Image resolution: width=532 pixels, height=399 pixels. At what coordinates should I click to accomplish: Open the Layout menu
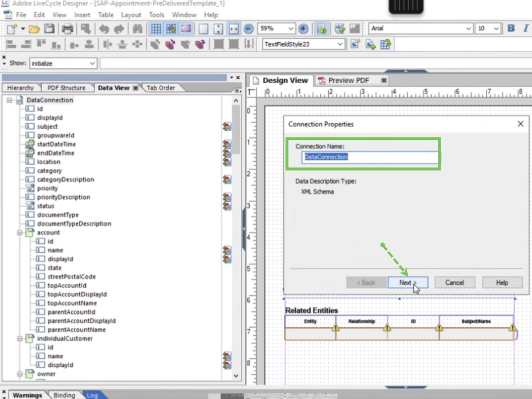(131, 15)
